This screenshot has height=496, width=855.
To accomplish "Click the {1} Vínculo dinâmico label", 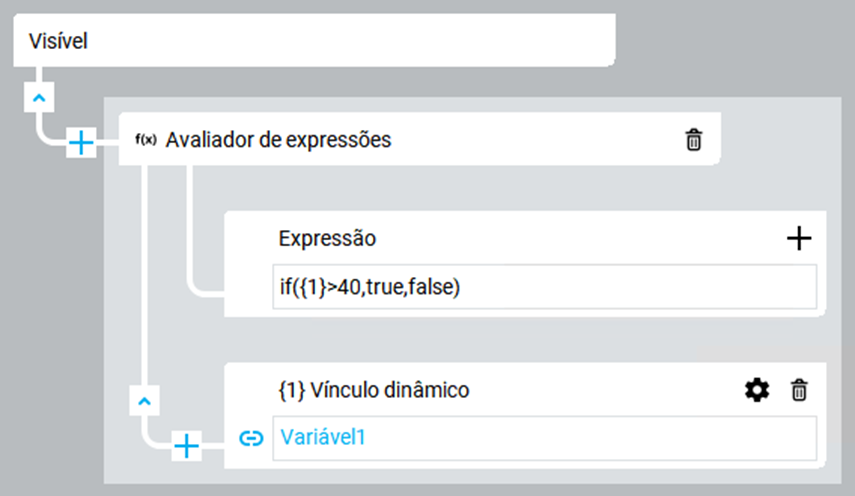I will click(373, 390).
